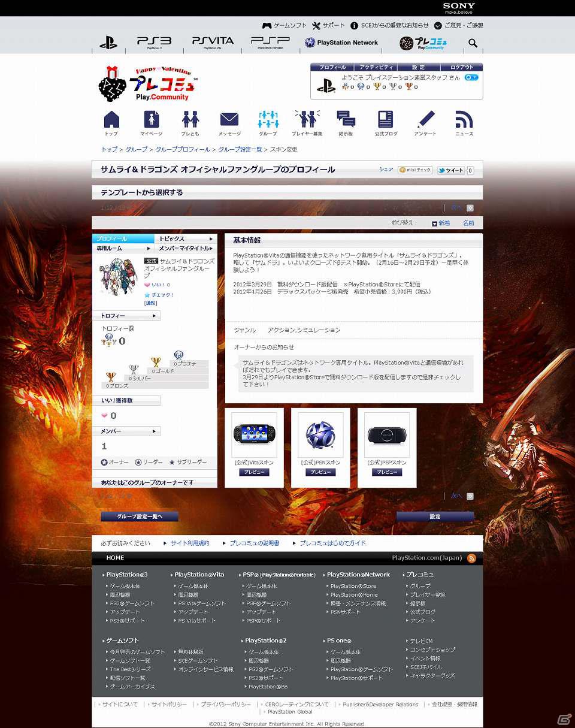
Task: Open the PSP section logo
Action: 270,43
